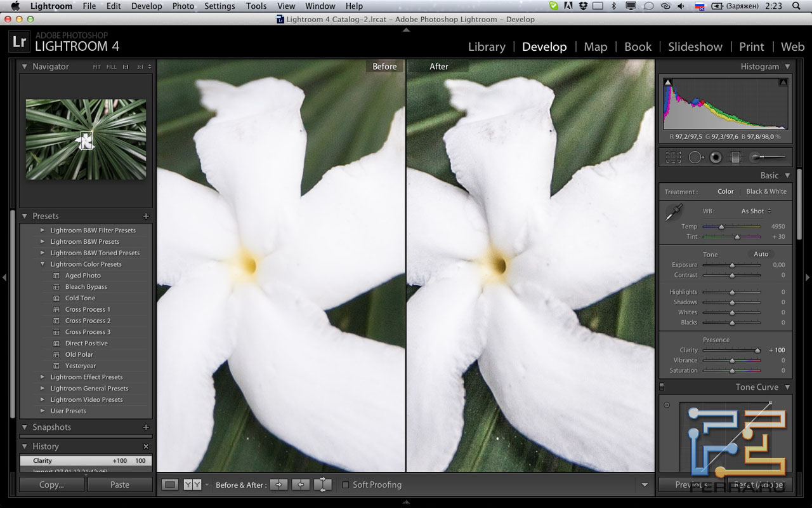Enable Soft Proofing
Image resolution: width=812 pixels, height=508 pixels.
(346, 485)
